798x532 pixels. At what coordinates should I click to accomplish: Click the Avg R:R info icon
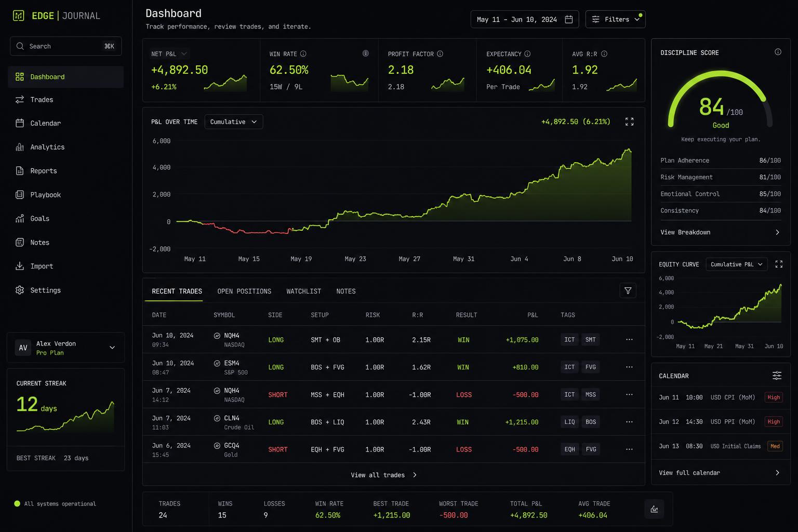(604, 54)
